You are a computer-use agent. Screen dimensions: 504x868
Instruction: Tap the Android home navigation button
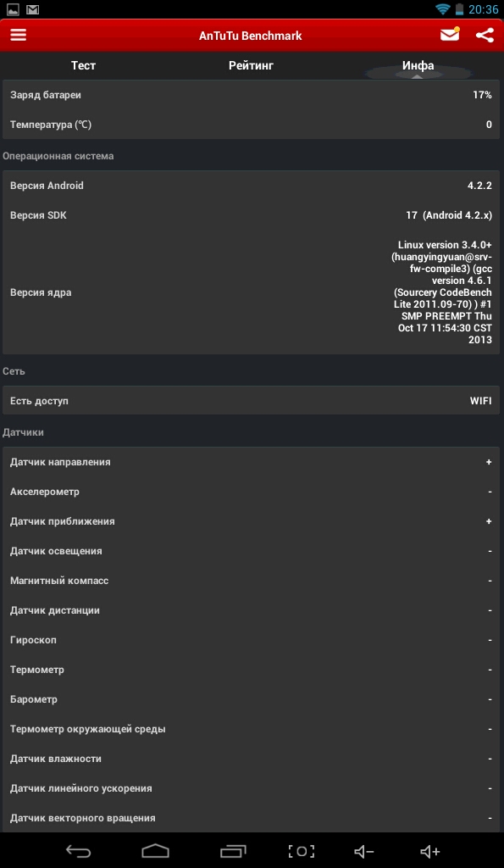click(156, 851)
